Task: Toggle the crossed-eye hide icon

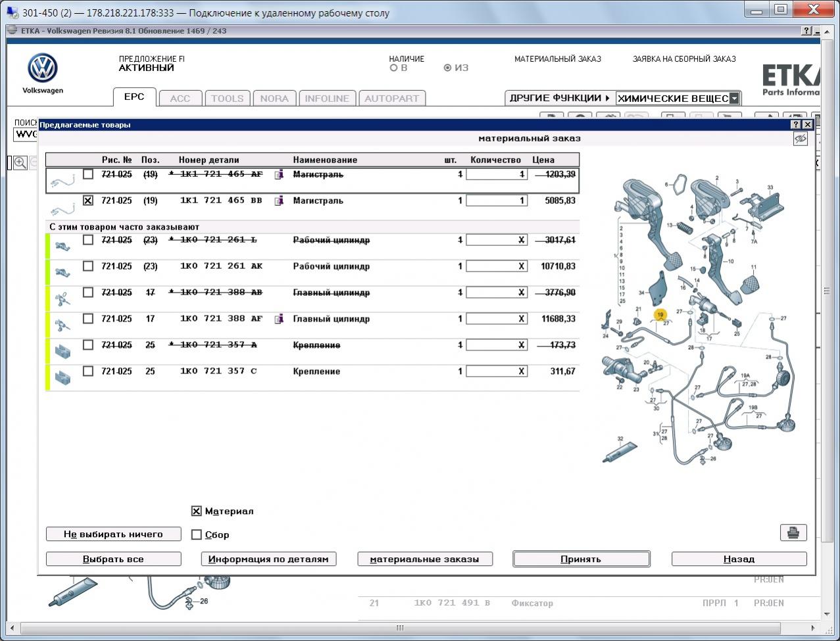Action: click(800, 139)
